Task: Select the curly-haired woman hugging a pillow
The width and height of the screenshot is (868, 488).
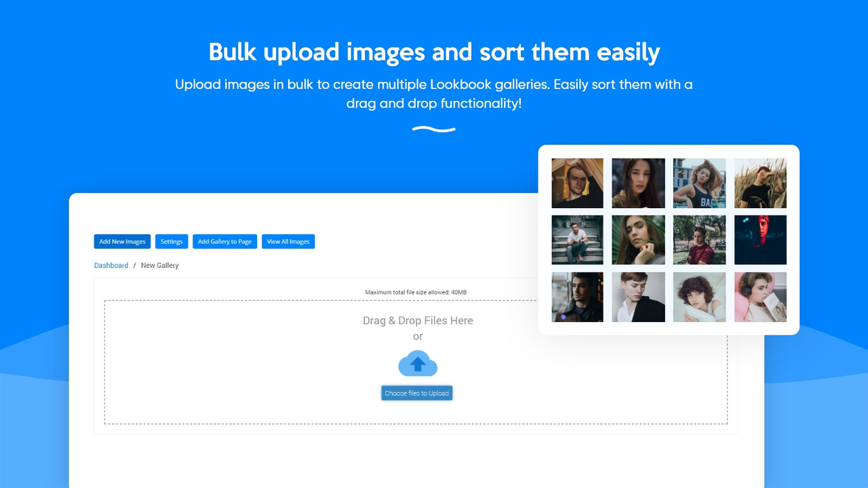Action: tap(699, 297)
